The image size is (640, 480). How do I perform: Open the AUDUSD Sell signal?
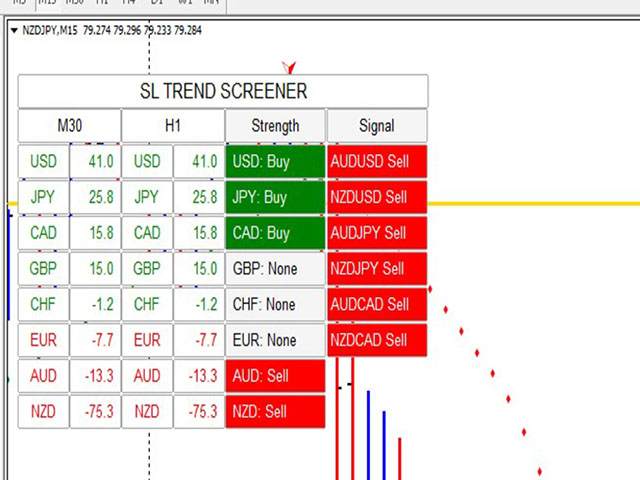click(x=377, y=162)
